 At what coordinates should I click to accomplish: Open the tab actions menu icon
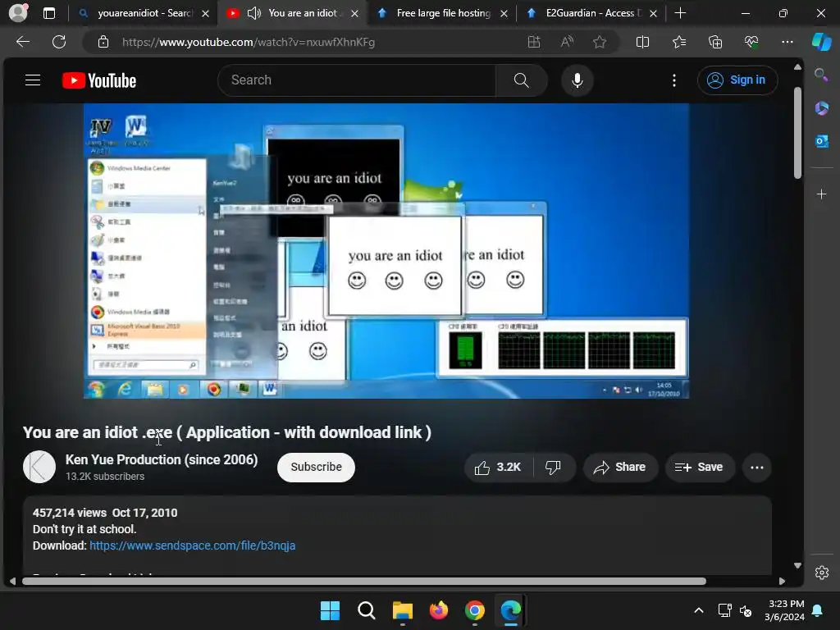tap(49, 13)
